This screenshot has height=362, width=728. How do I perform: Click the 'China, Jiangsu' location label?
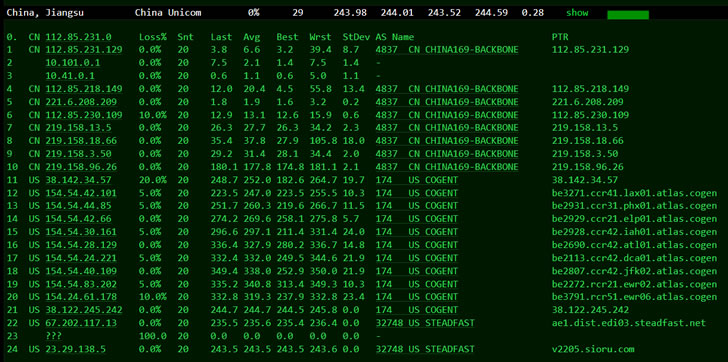point(45,13)
